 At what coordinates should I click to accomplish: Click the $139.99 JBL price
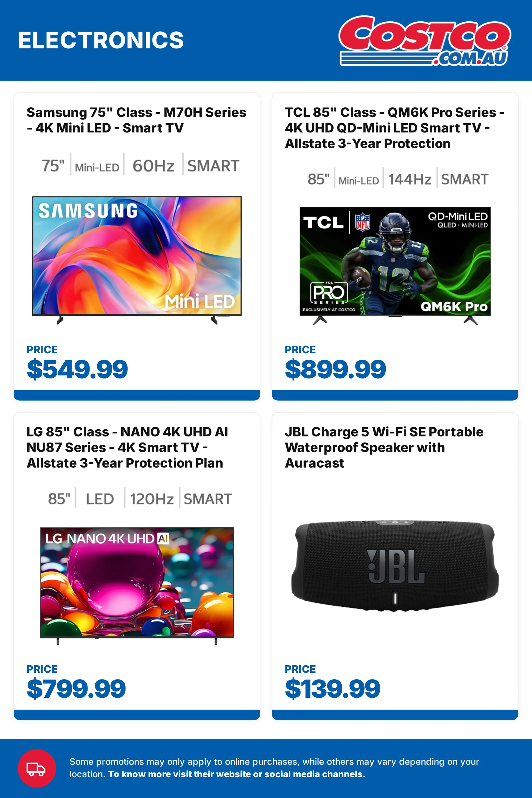pos(332,689)
